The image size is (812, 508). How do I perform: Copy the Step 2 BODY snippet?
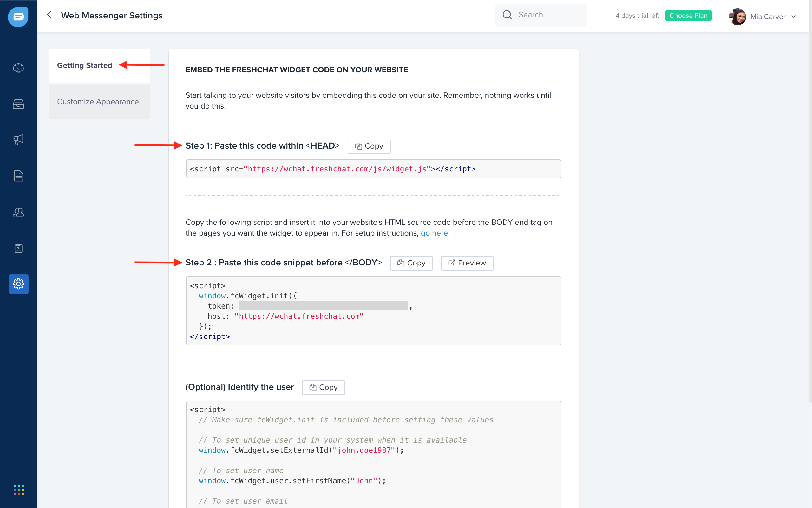[411, 263]
